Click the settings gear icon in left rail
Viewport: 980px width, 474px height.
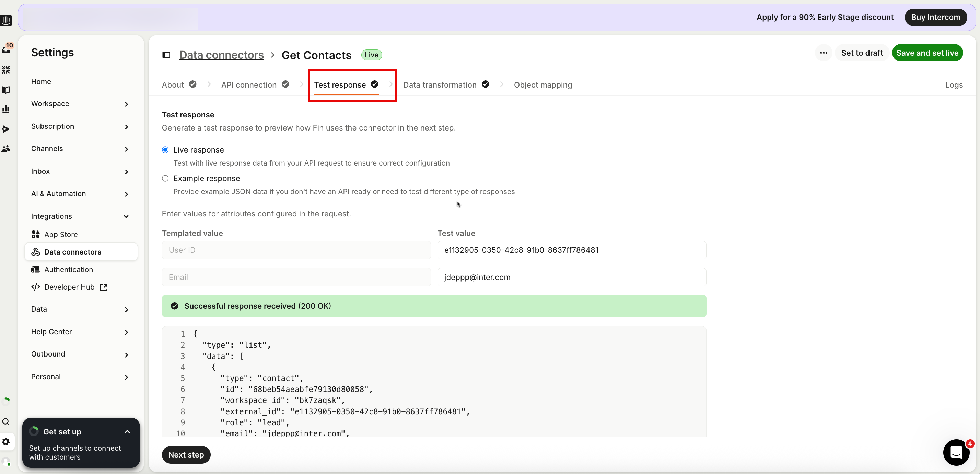point(6,441)
